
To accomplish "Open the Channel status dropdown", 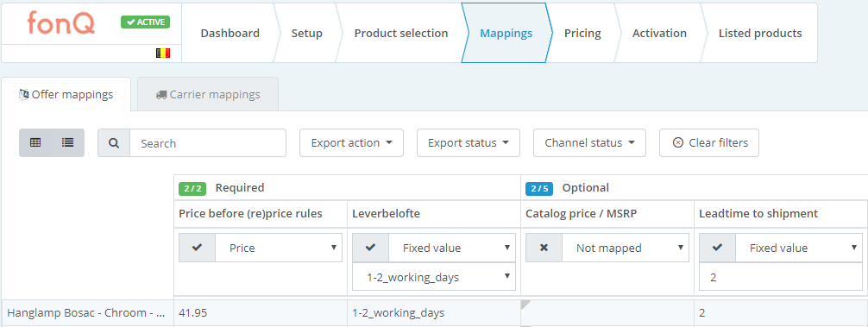I will pyautogui.click(x=589, y=142).
